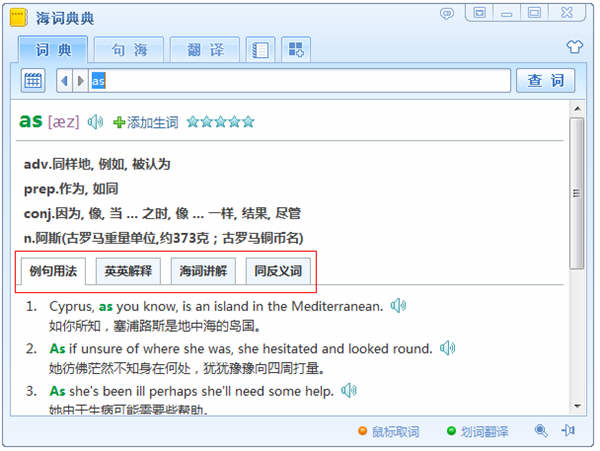
Task: Click the conj.因为 definition line
Action: tap(163, 213)
